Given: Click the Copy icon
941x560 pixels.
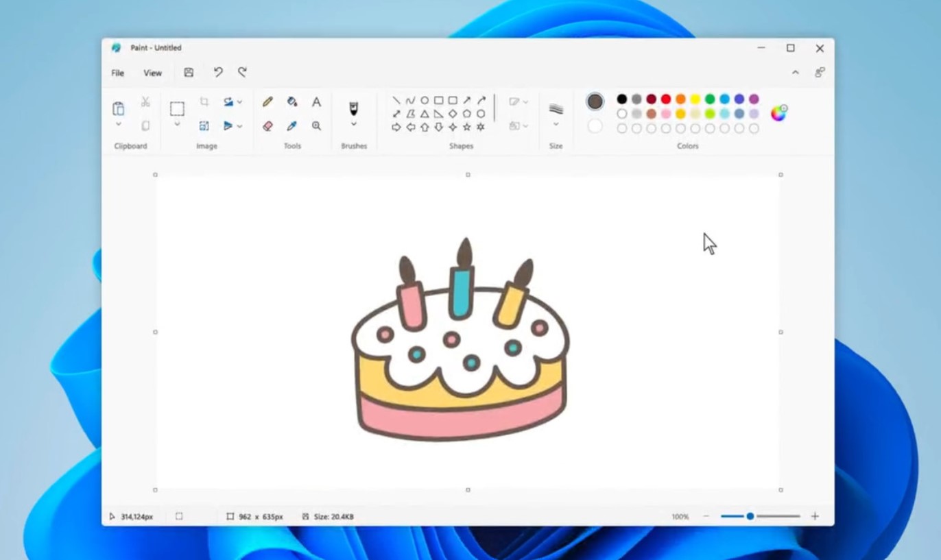Looking at the screenshot, I should pos(145,125).
